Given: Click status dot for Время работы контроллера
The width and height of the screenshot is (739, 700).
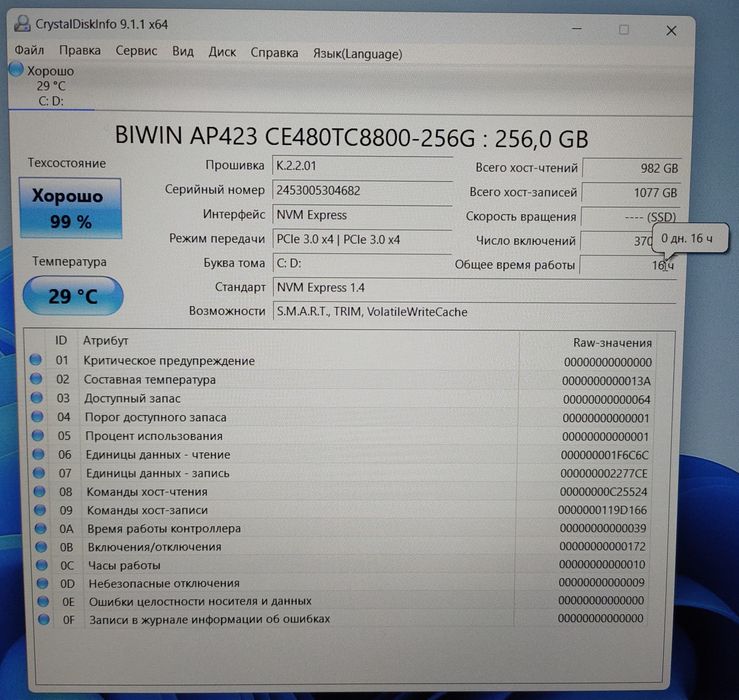Looking at the screenshot, I should (x=41, y=528).
